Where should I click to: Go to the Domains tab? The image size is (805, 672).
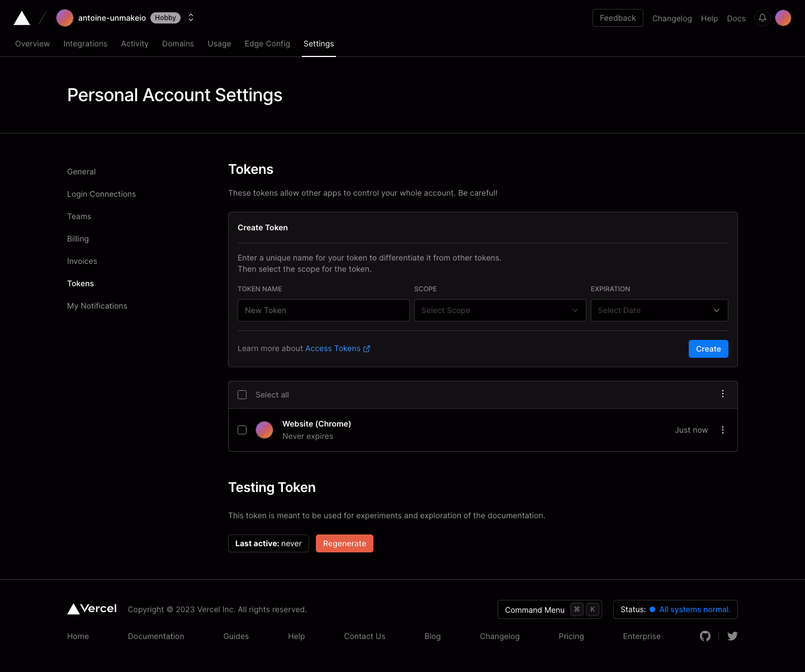178,44
